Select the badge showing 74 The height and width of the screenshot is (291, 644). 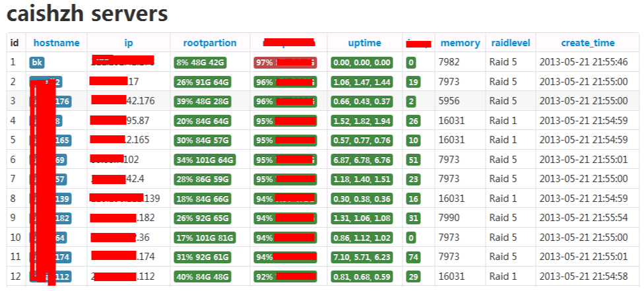[413, 257]
